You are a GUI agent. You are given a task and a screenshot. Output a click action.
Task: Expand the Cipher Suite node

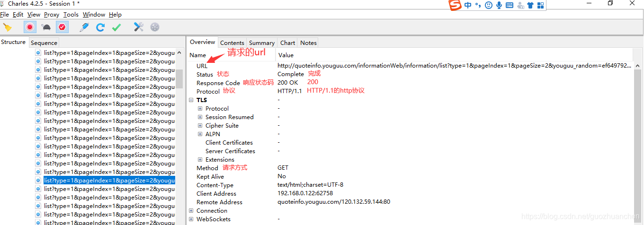200,126
